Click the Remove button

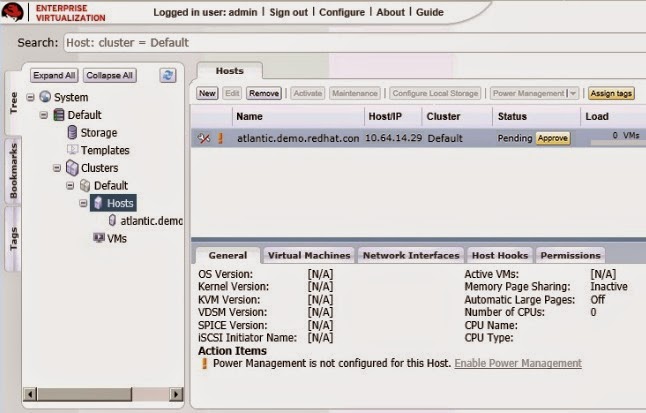tap(264, 94)
